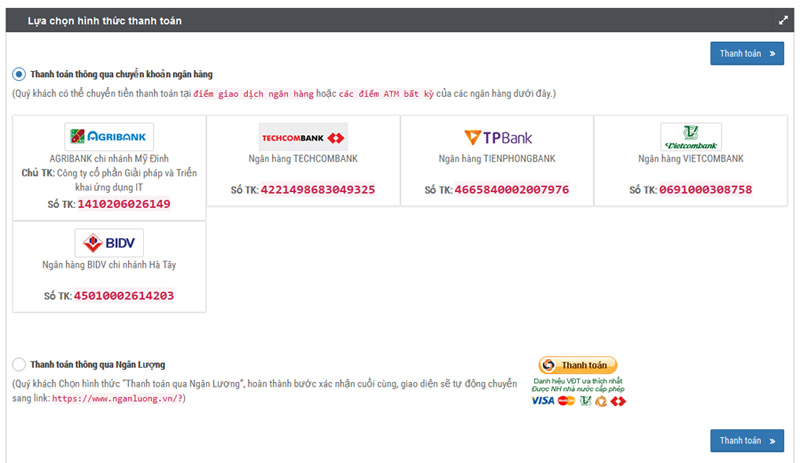Click the TPBank account number 4665840002007976
The height and width of the screenshot is (463, 800).
tap(512, 189)
